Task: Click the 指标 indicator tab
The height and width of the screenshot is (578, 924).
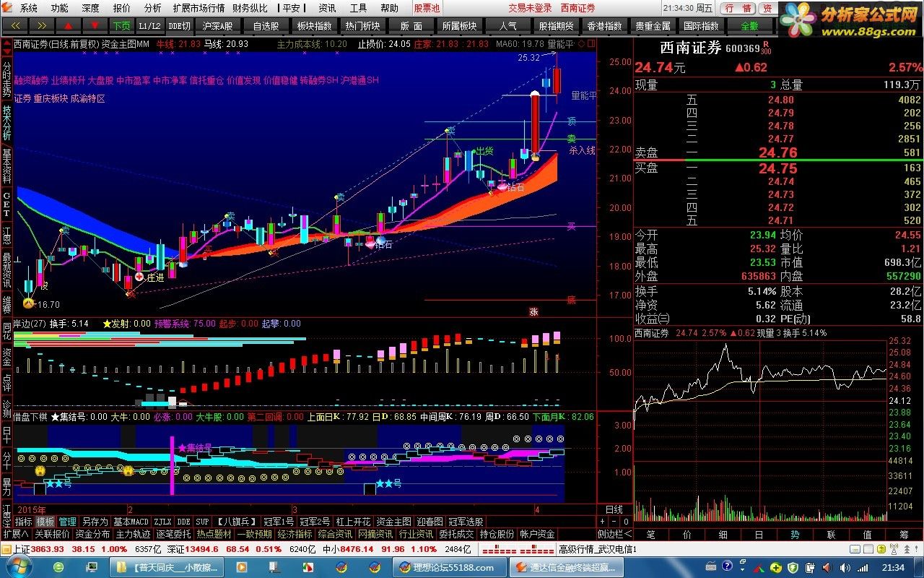Action: [24, 522]
